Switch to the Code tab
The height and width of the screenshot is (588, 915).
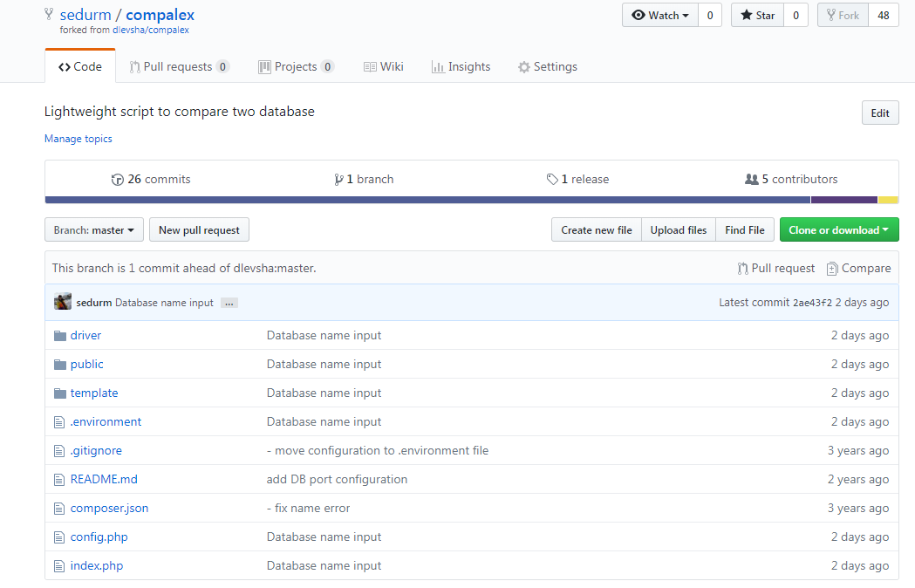point(80,66)
